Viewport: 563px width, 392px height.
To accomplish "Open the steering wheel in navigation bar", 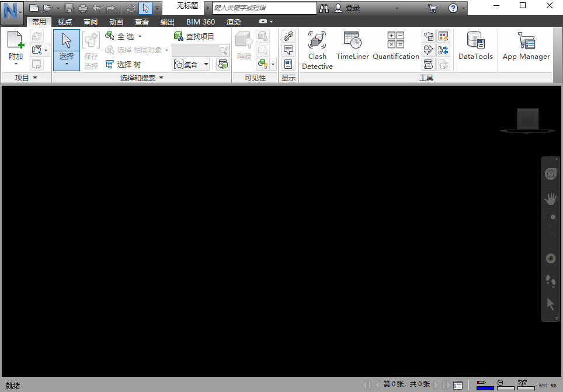I will pos(550,174).
